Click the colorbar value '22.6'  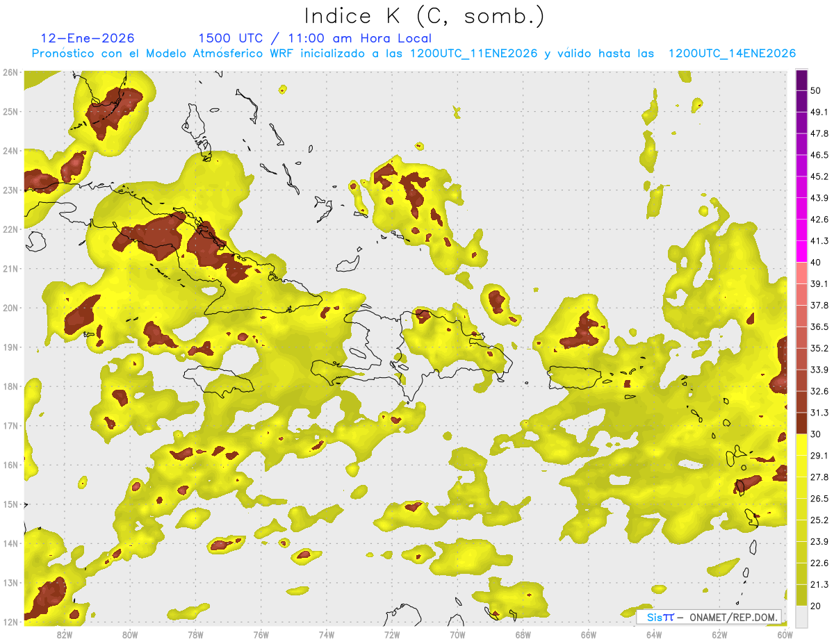pyautogui.click(x=819, y=563)
